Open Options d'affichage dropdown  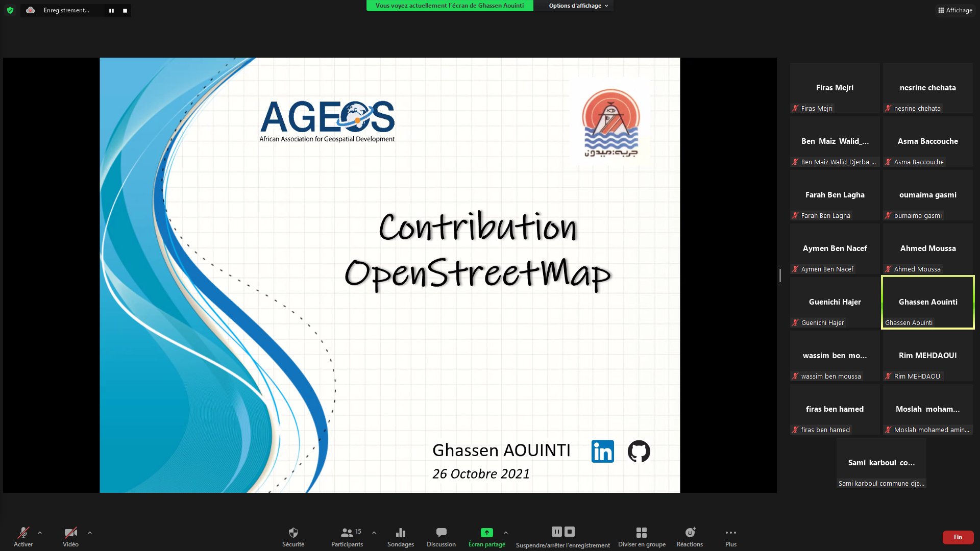tap(578, 6)
